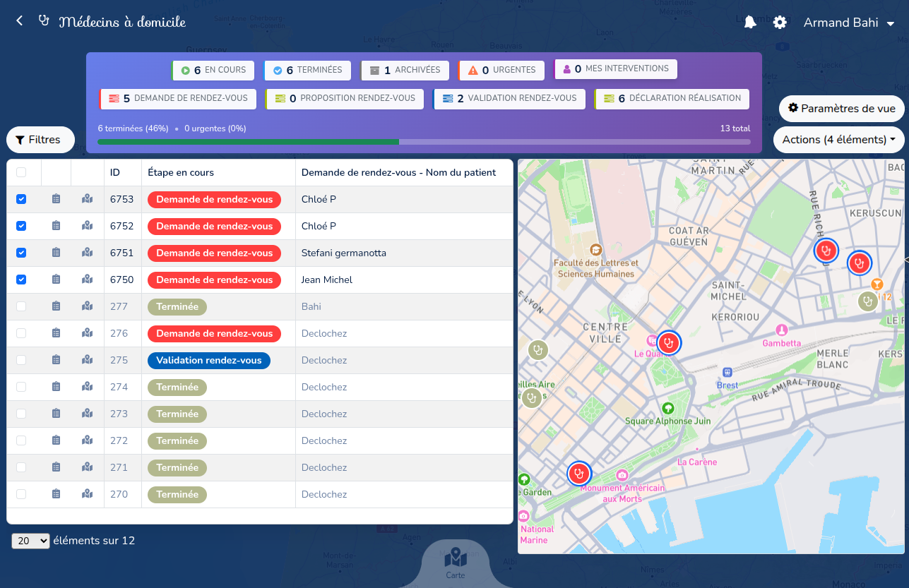The width and height of the screenshot is (909, 588).
Task: Go back using the header arrow
Action: tap(20, 21)
